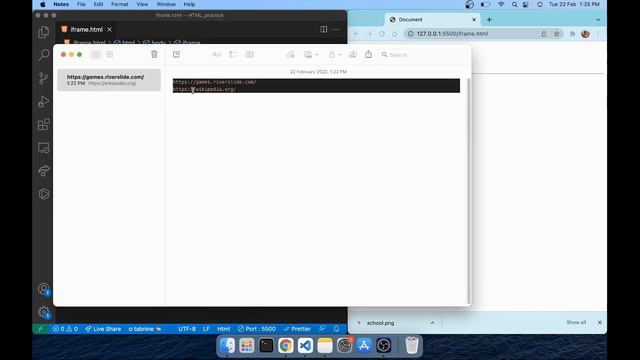Image resolution: width=640 pixels, height=360 pixels.
Task: Close the iframe.html editor tab
Action: (x=109, y=29)
